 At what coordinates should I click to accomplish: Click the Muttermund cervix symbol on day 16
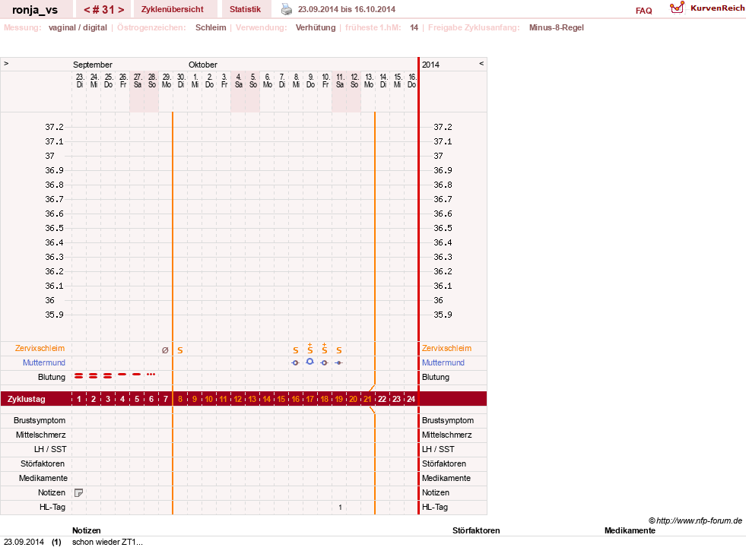295,362
